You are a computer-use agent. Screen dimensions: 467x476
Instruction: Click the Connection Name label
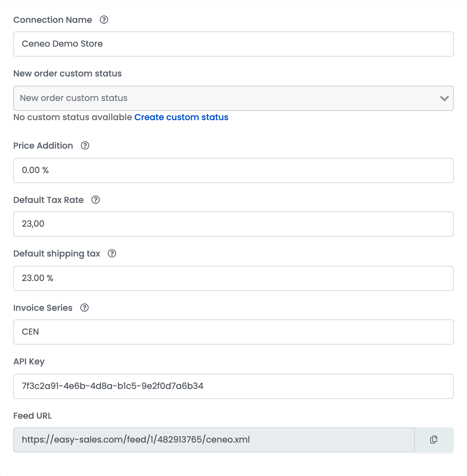click(53, 20)
